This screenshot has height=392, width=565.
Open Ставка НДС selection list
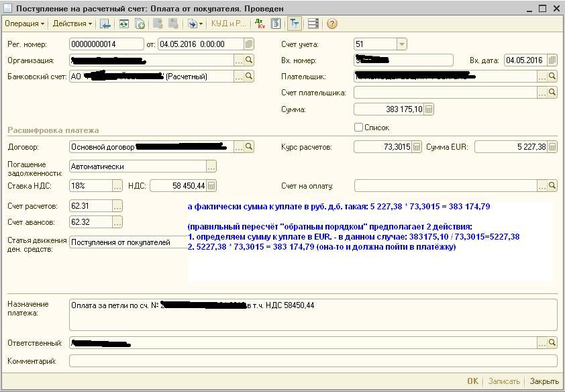(x=117, y=186)
